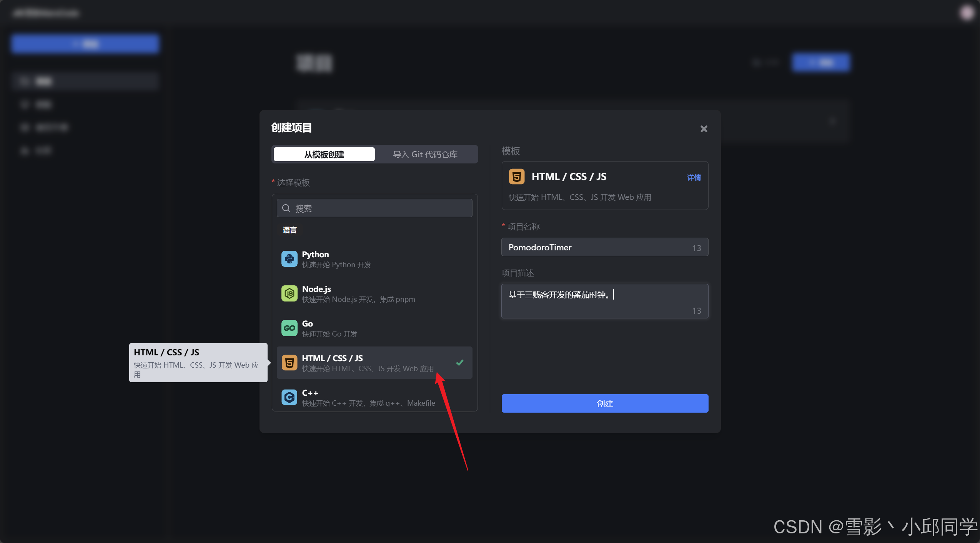Viewport: 980px width, 543px height.
Task: Close the create project dialog
Action: [x=704, y=129]
